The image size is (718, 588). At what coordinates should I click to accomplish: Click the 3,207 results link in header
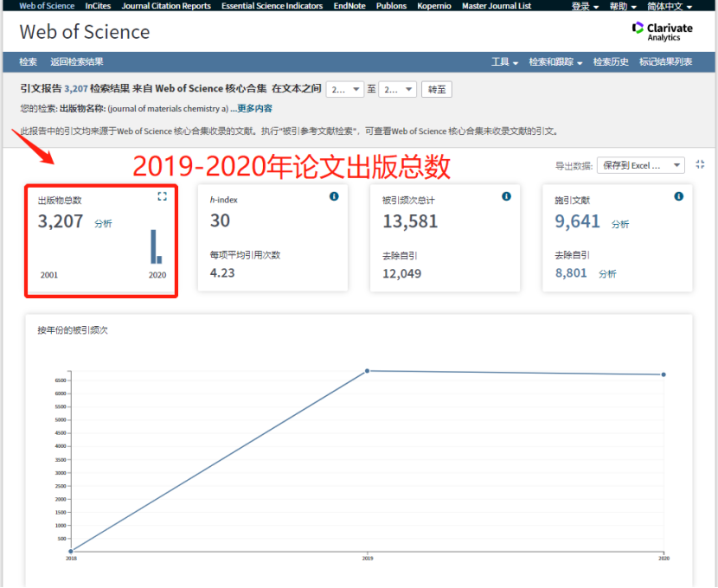pos(75,89)
